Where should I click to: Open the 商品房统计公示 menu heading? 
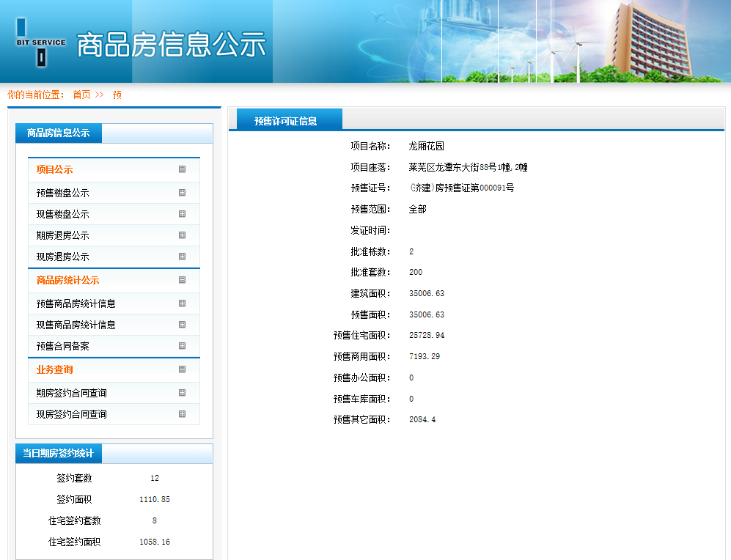(x=67, y=281)
